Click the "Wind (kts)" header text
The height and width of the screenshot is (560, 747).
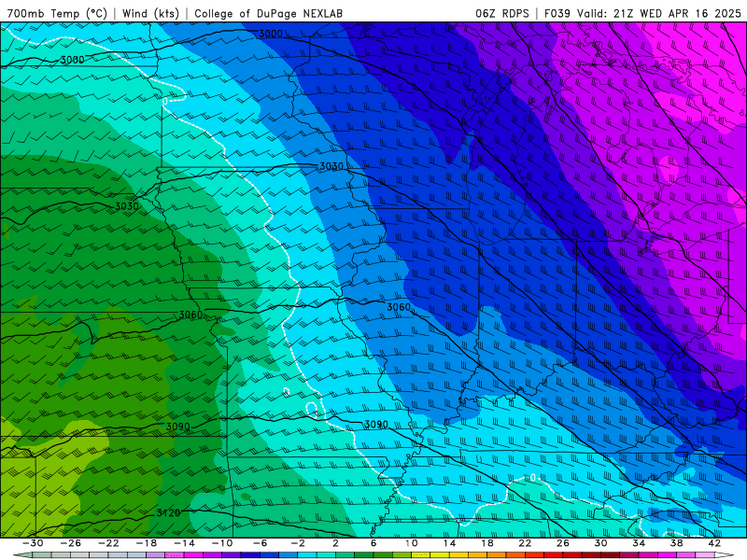(x=151, y=14)
